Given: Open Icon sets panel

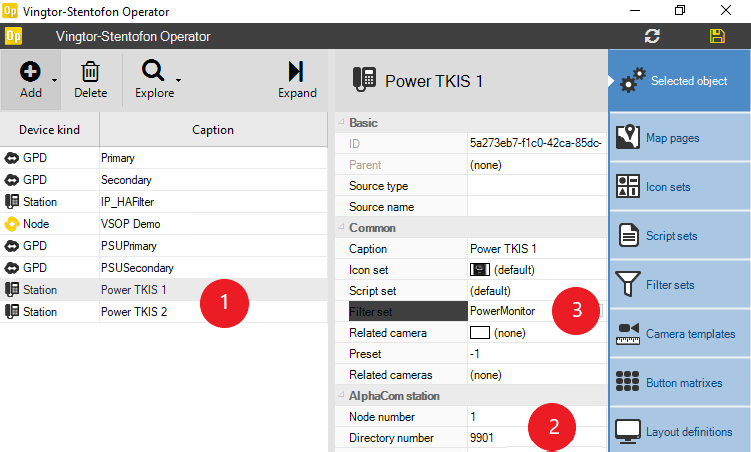Looking at the screenshot, I should (x=679, y=187).
